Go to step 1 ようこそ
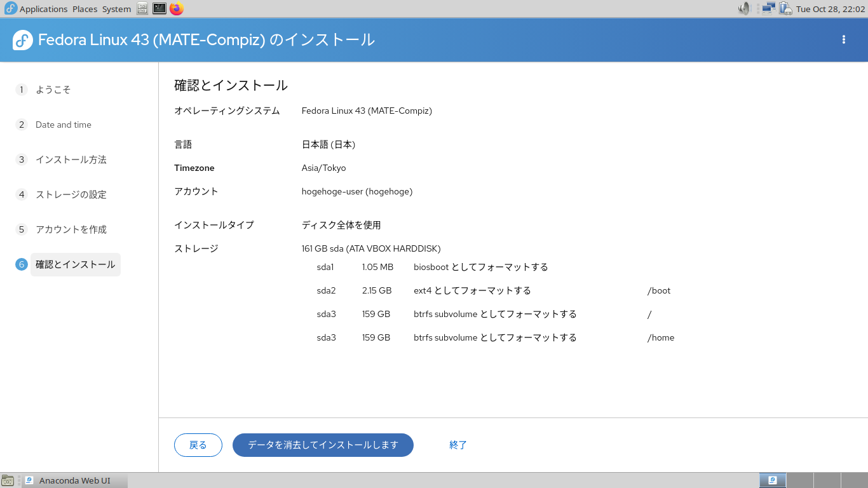This screenshot has width=868, height=488. click(53, 90)
